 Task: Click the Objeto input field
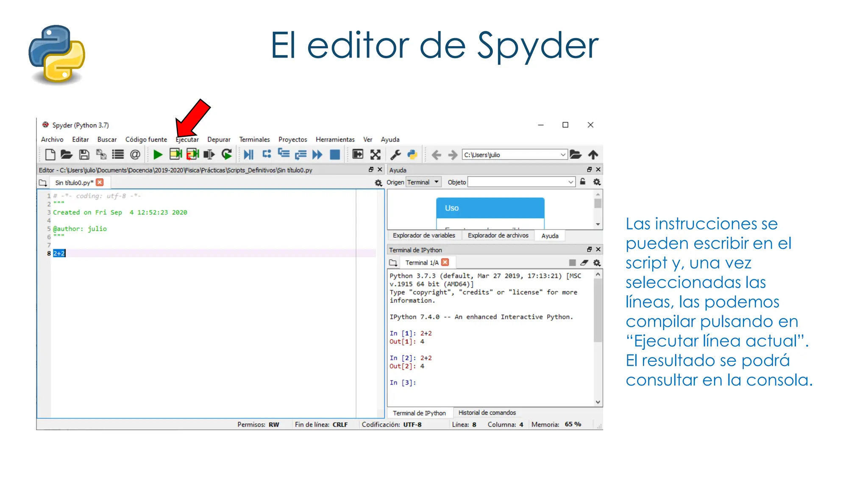pos(517,182)
